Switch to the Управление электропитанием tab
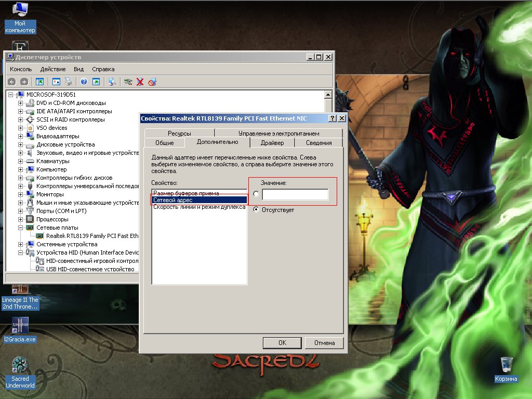 (x=278, y=133)
